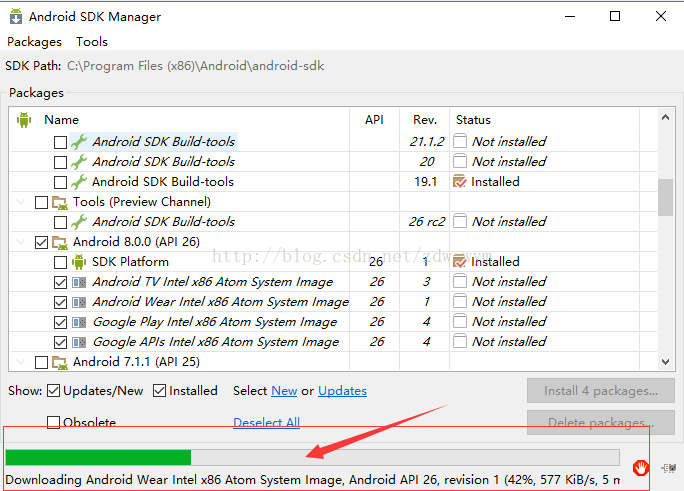
Task: Toggle the Installed show filter
Action: coord(159,391)
